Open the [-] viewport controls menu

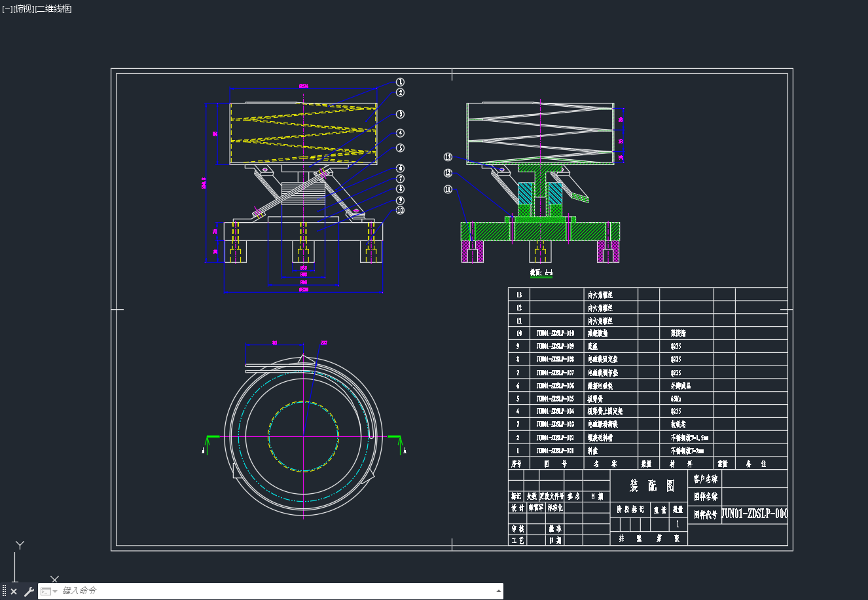pos(7,9)
